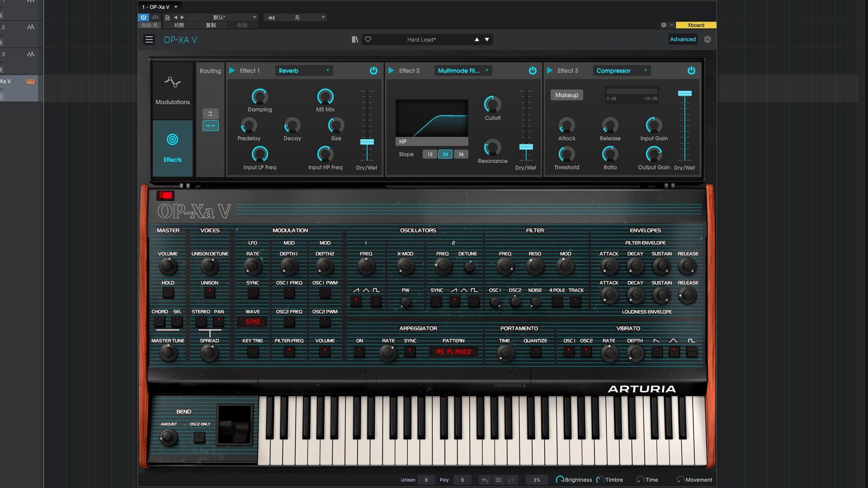Screen dimensions: 868x488
Task: Open the preset library browser icon
Action: click(355, 39)
